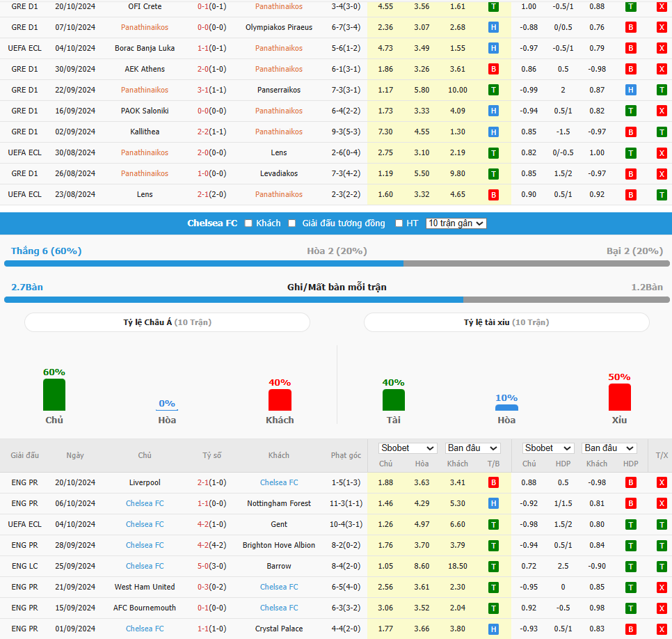The height and width of the screenshot is (639, 672).
Task: Click the 'Ngày' column header
Action: 75,455
